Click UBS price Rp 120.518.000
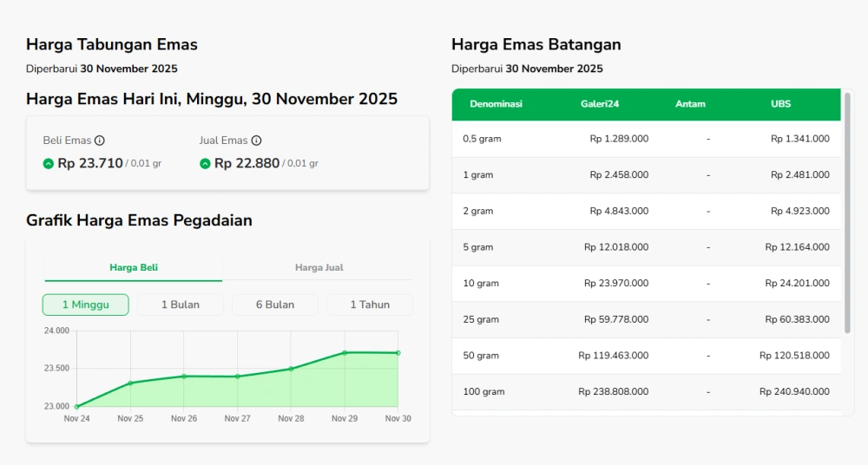 (x=794, y=356)
